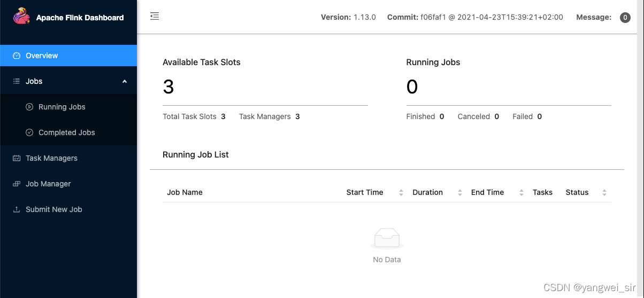Screen dimensions: 644x298
Task: Click the Version: 1.13.0 text
Action: pos(348,17)
